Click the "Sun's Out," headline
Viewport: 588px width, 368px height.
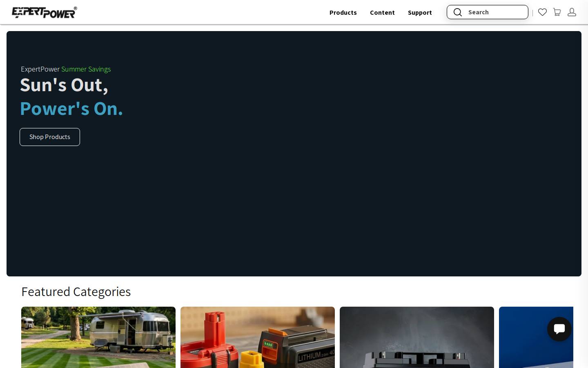coord(64,85)
